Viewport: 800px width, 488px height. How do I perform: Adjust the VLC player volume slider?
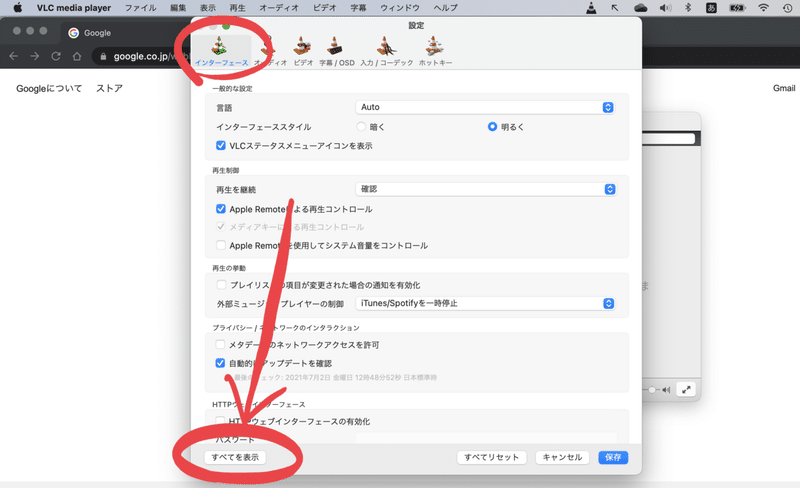651,390
